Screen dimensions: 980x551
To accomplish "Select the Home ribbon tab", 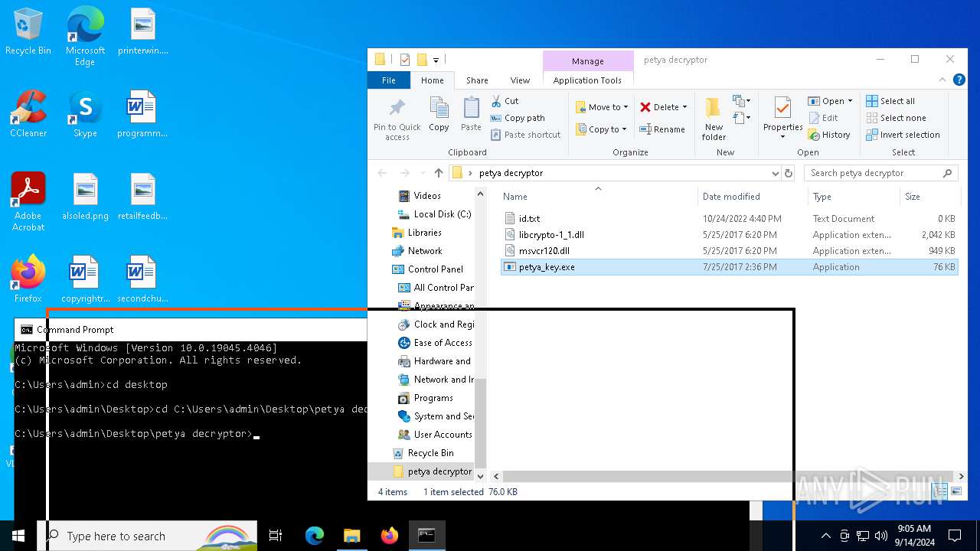I will pos(432,80).
